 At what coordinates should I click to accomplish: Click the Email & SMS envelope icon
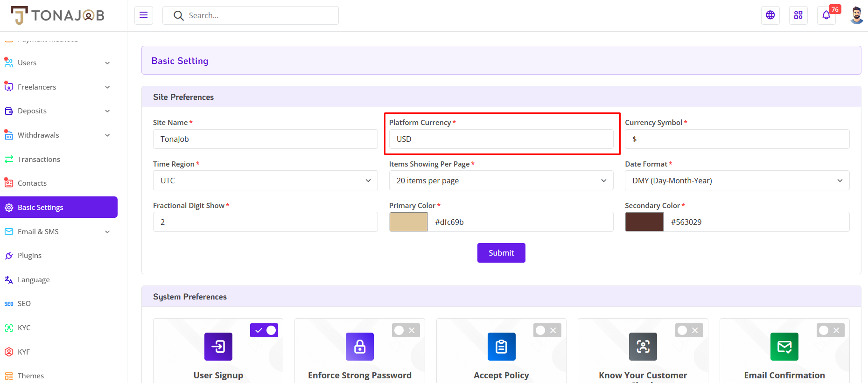[9, 231]
